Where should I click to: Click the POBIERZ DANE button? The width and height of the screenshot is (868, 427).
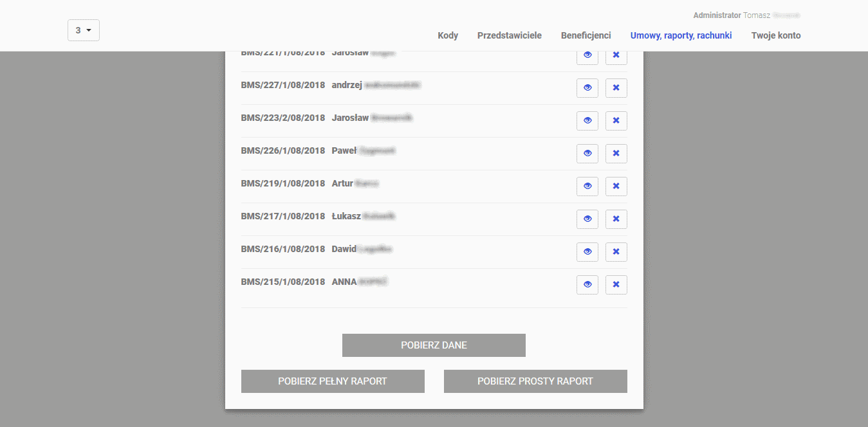434,345
